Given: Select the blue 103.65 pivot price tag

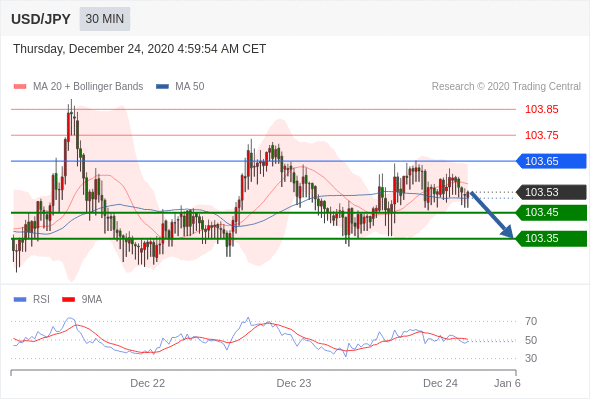Looking at the screenshot, I should pyautogui.click(x=551, y=161).
